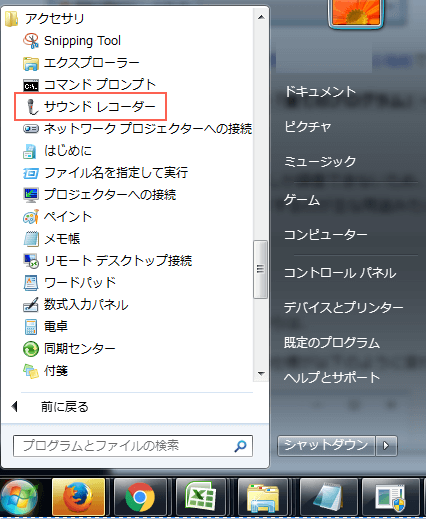Click the 数式入力パネル pen icon
This screenshot has width=426, height=519.
point(31,305)
